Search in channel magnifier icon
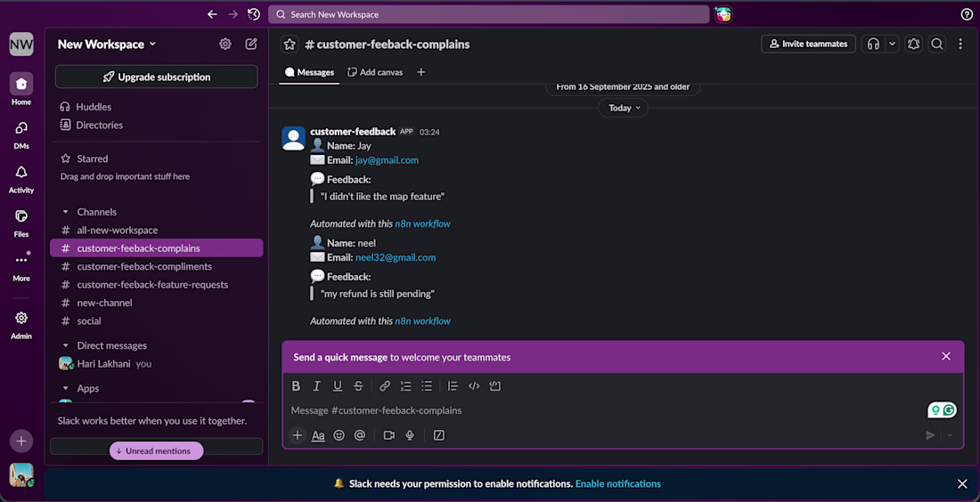 click(937, 44)
